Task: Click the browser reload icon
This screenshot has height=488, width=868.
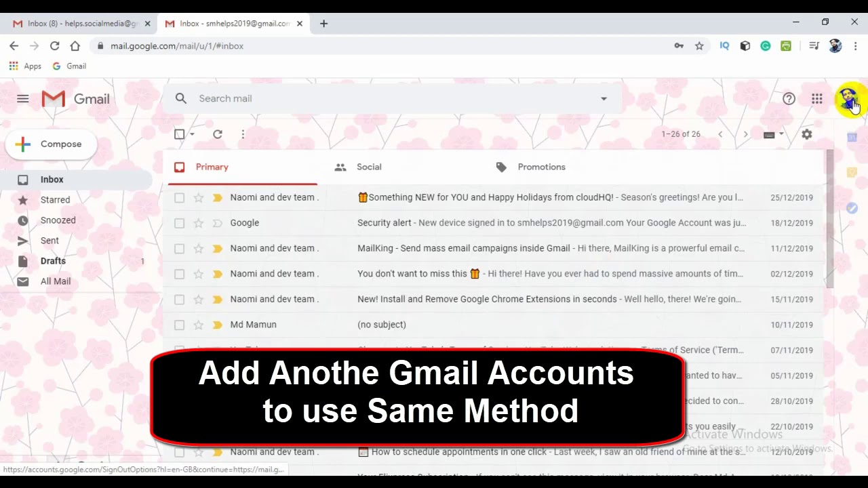Action: point(55,46)
